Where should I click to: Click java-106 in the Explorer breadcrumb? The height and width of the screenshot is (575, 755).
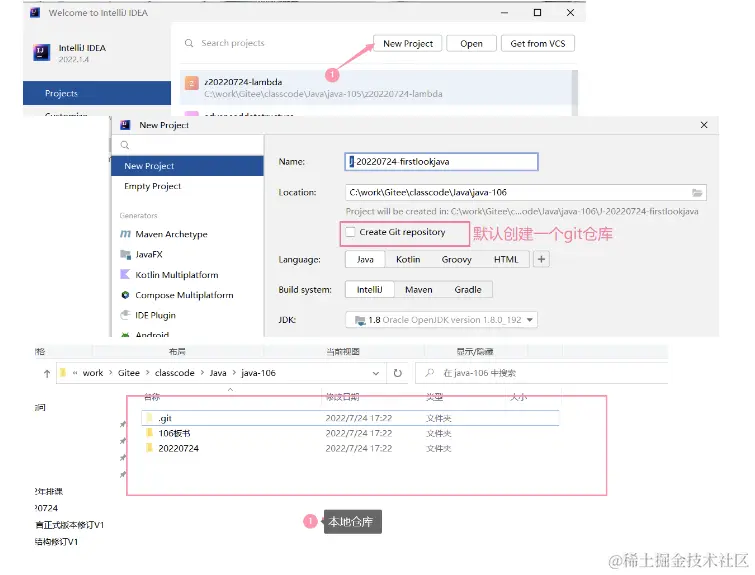258,373
